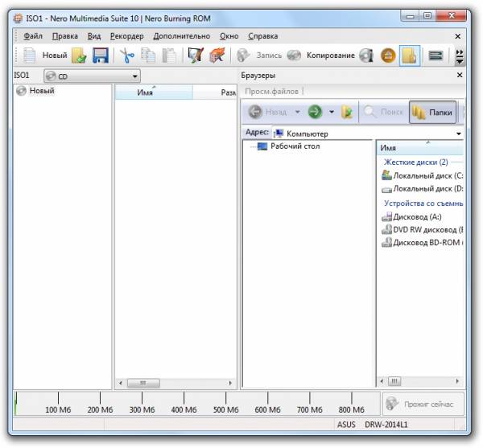Click the compilation horizontal scrollbar thumb
The width and height of the screenshot is (483, 448).
click(143, 384)
